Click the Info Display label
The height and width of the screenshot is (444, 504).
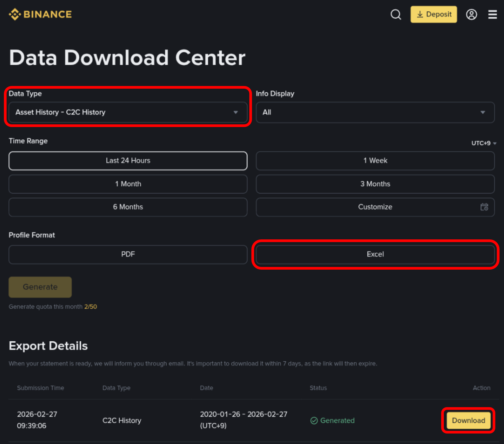[x=275, y=94]
